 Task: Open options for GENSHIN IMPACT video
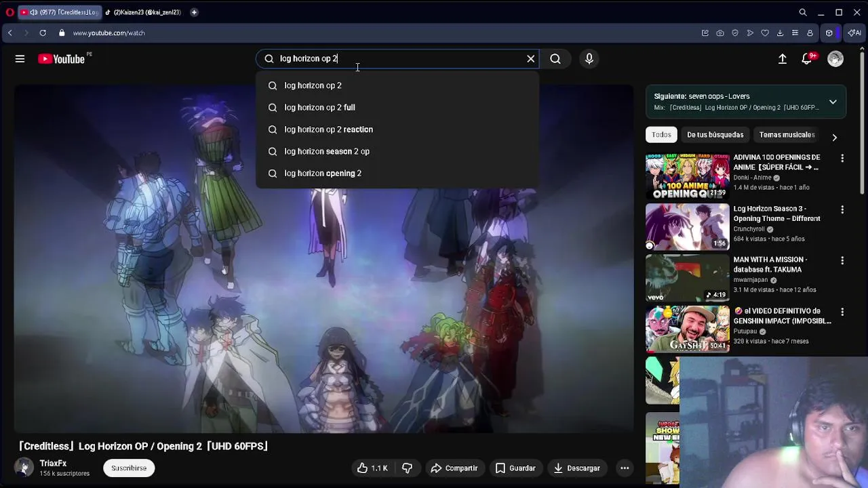(x=842, y=312)
